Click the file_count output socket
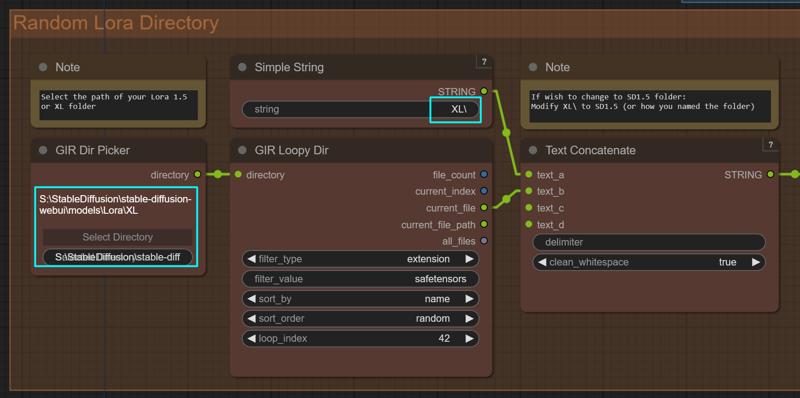This screenshot has width=800, height=398. tap(484, 175)
